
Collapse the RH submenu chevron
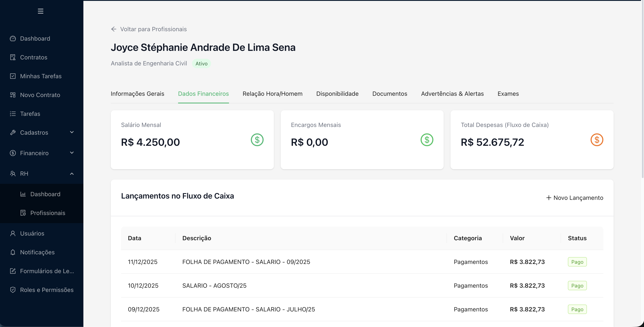pos(72,174)
